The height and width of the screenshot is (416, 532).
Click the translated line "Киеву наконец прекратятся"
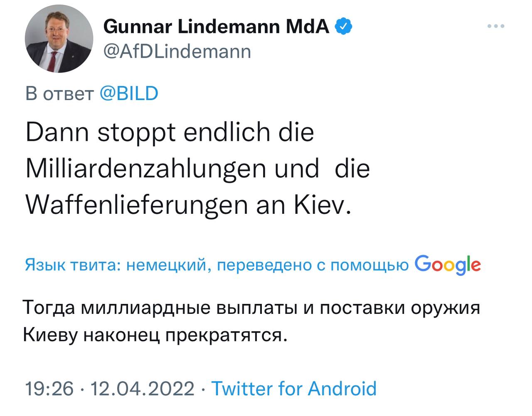pos(155,335)
